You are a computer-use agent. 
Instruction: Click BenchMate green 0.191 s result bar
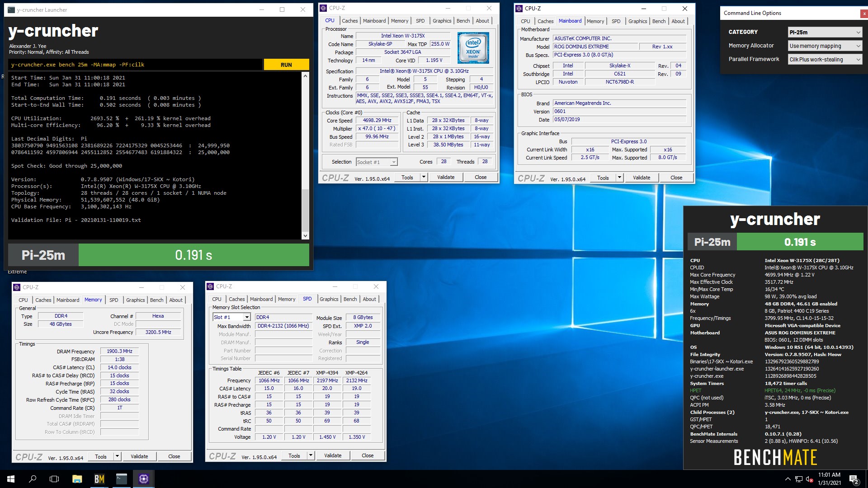(x=800, y=242)
